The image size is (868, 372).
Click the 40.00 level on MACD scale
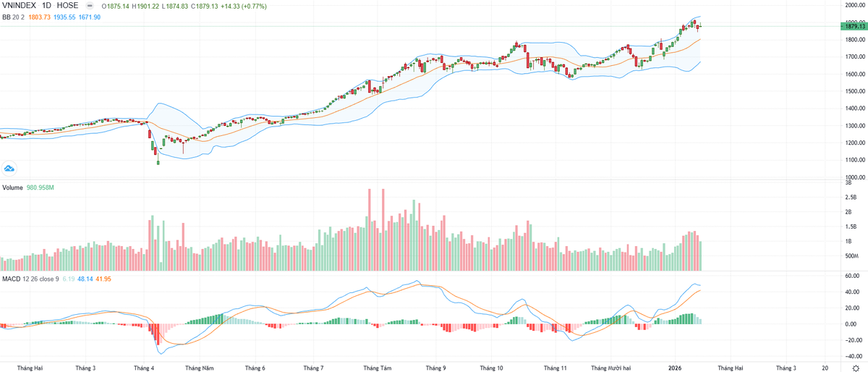pyautogui.click(x=852, y=292)
